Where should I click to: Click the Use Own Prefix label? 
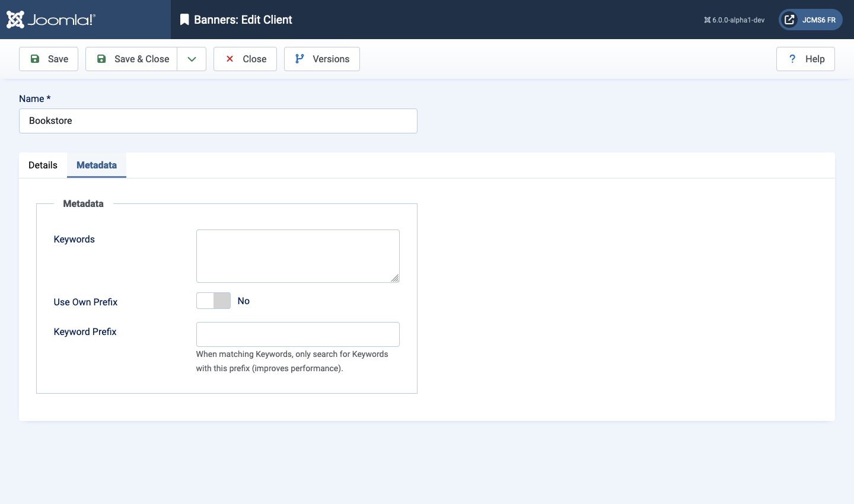coord(85,302)
